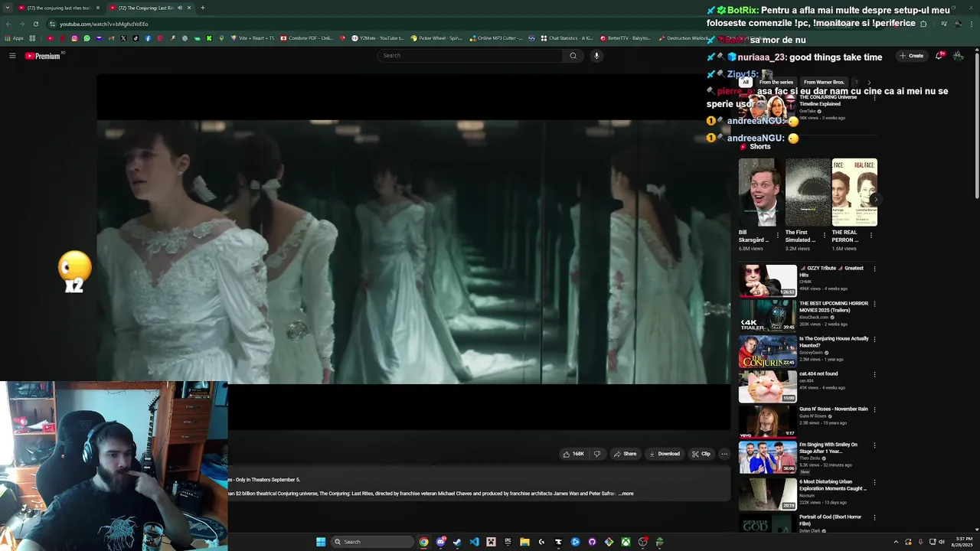Open options for the Conjuring Timeline video

874,98
